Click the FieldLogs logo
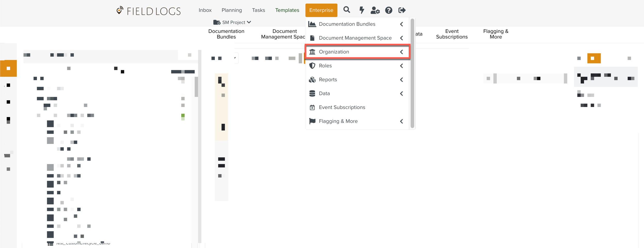 point(148,11)
